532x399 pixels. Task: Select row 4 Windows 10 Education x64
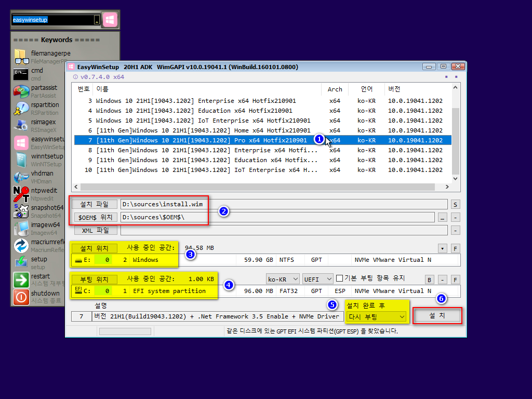[x=263, y=111]
